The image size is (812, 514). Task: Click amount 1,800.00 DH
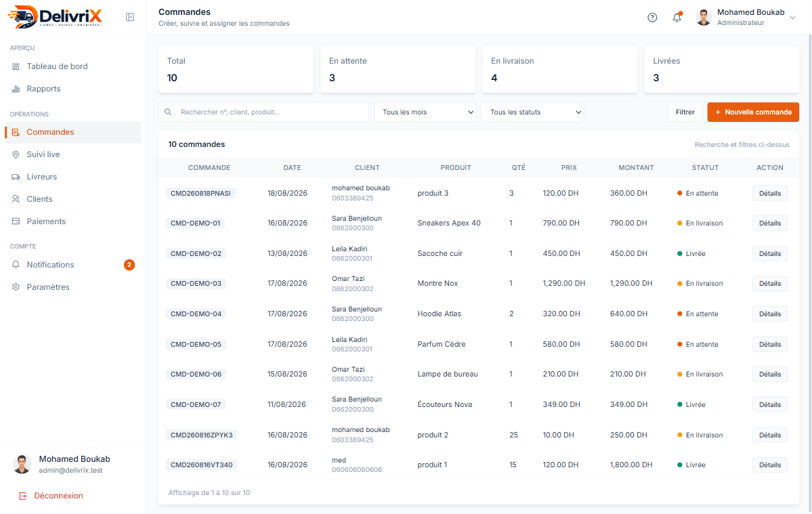pyautogui.click(x=631, y=465)
